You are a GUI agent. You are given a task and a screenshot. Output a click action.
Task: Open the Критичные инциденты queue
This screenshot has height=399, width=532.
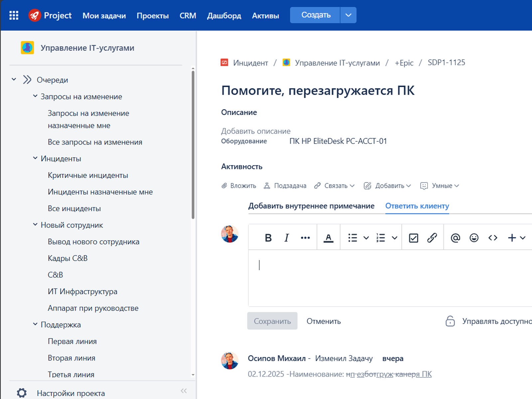[x=88, y=175]
